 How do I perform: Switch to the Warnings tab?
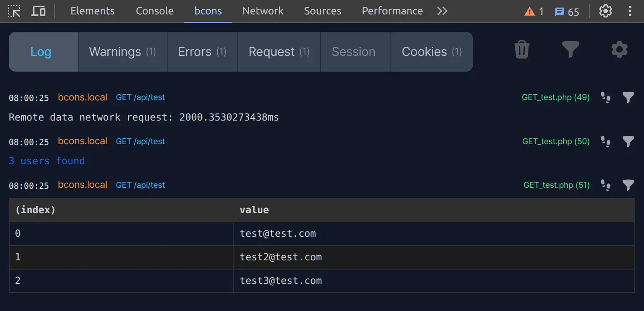coord(122,52)
